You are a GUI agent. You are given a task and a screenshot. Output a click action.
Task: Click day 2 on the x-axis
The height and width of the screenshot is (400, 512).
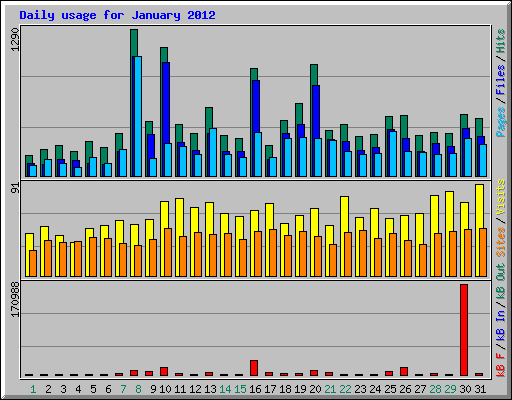coord(48,389)
